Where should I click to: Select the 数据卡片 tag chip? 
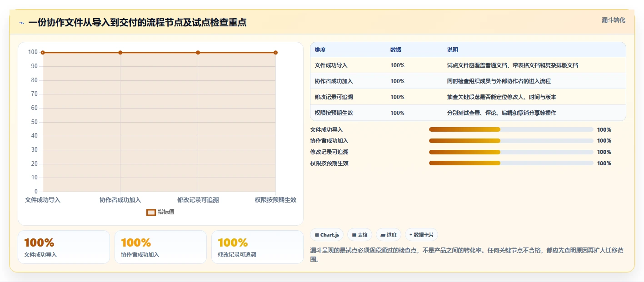[x=421, y=235]
